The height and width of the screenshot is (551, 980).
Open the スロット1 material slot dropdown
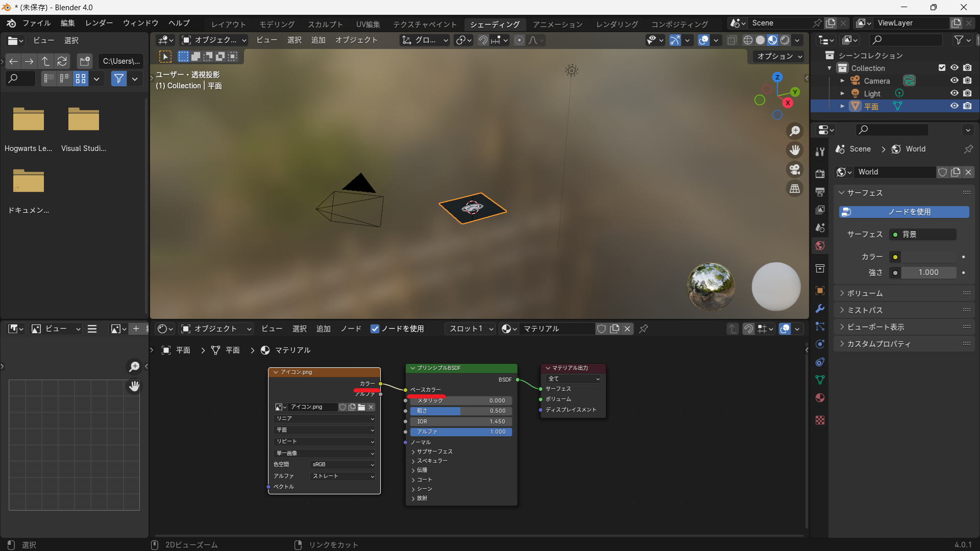[471, 329]
